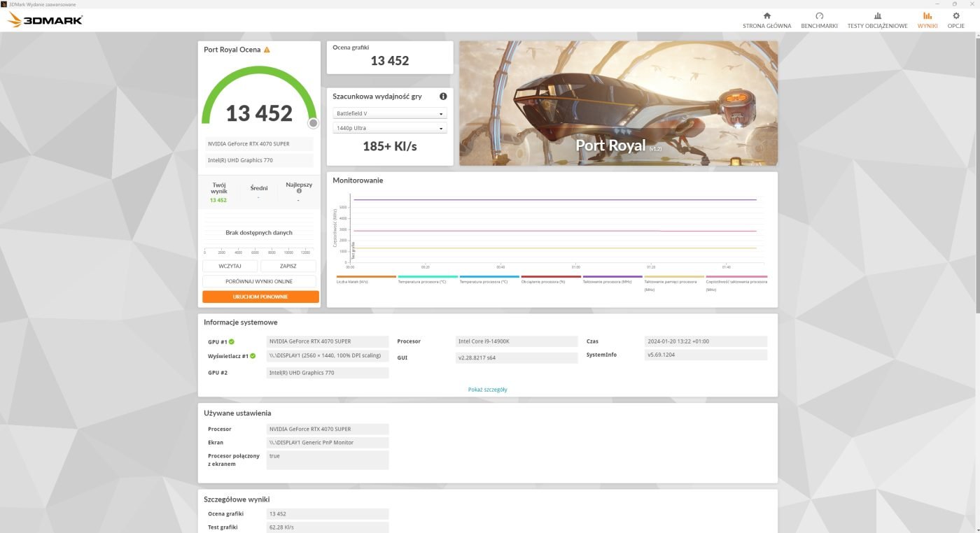
Task: Click the GPU #1 value field in Informacje systemowe
Action: [x=328, y=341]
